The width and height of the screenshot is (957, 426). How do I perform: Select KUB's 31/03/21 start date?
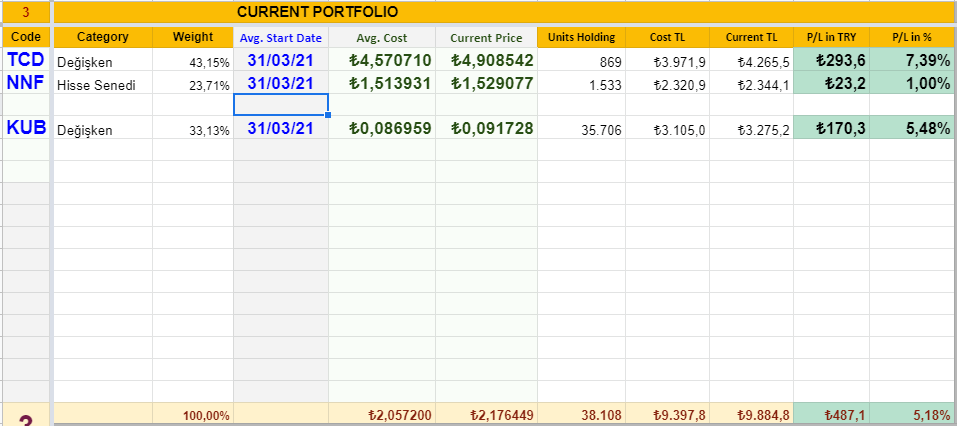click(281, 128)
